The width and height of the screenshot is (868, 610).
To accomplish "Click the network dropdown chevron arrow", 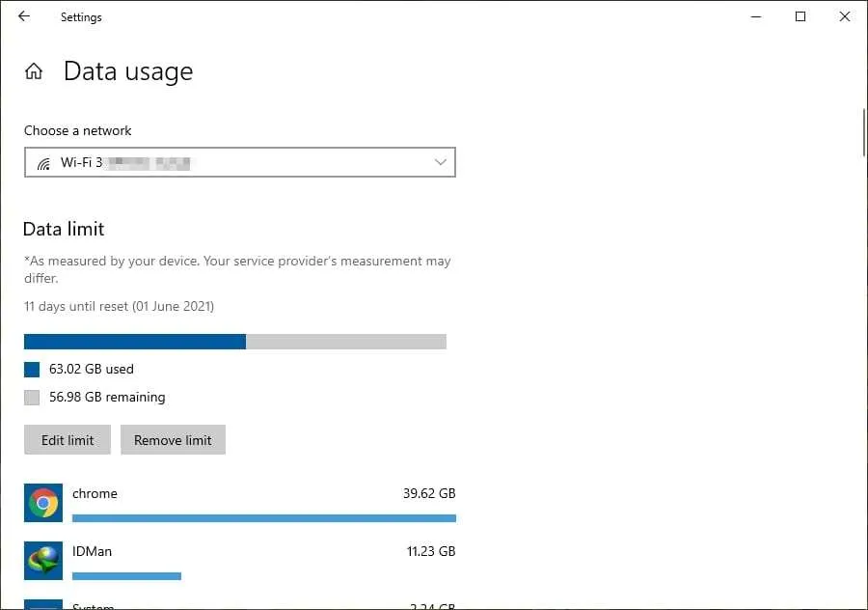I will click(x=441, y=162).
